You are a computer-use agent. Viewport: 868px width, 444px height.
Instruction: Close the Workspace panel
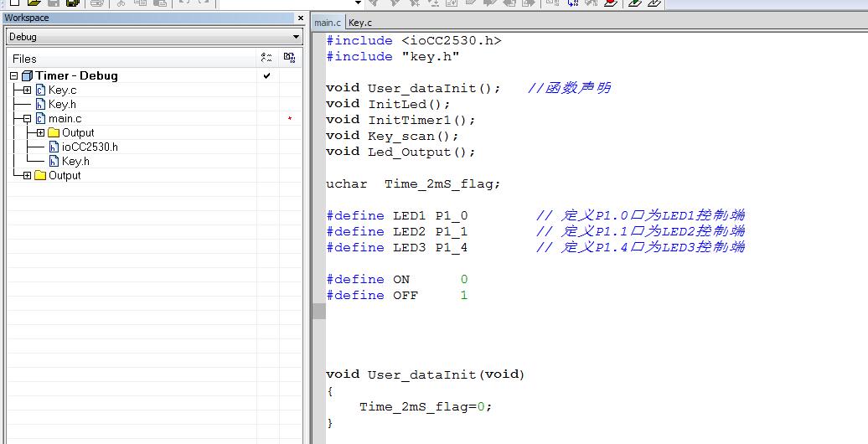click(x=301, y=18)
